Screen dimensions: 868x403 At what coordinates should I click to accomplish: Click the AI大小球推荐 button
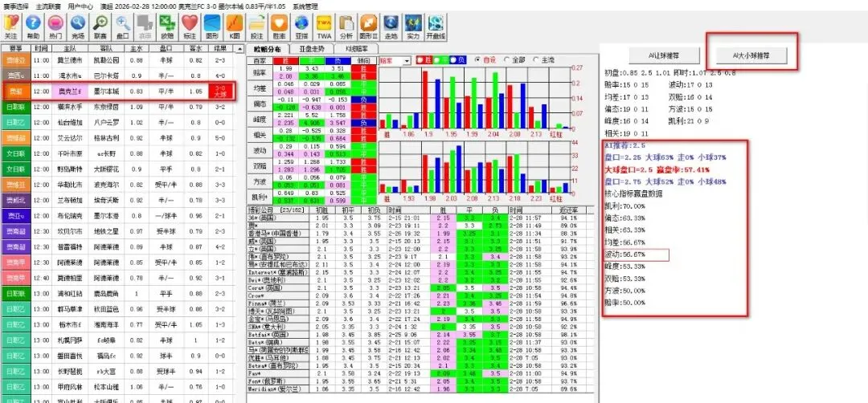tap(751, 55)
